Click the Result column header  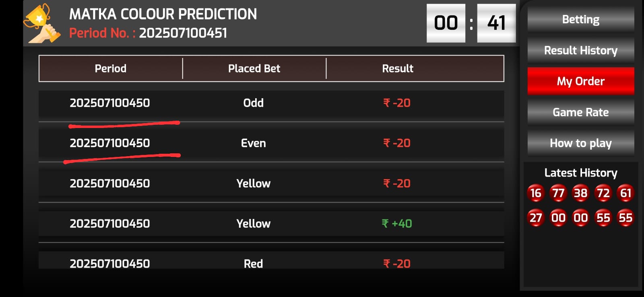tap(398, 68)
